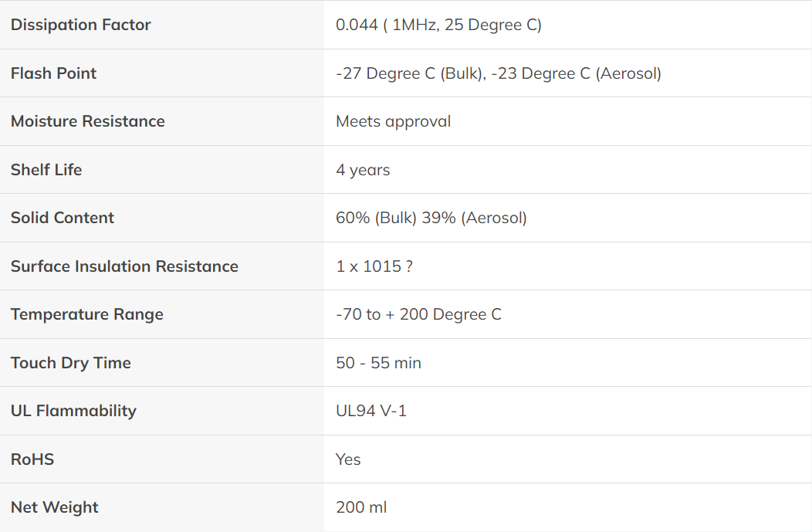
Task: Click the 4 years value
Action: point(363,171)
